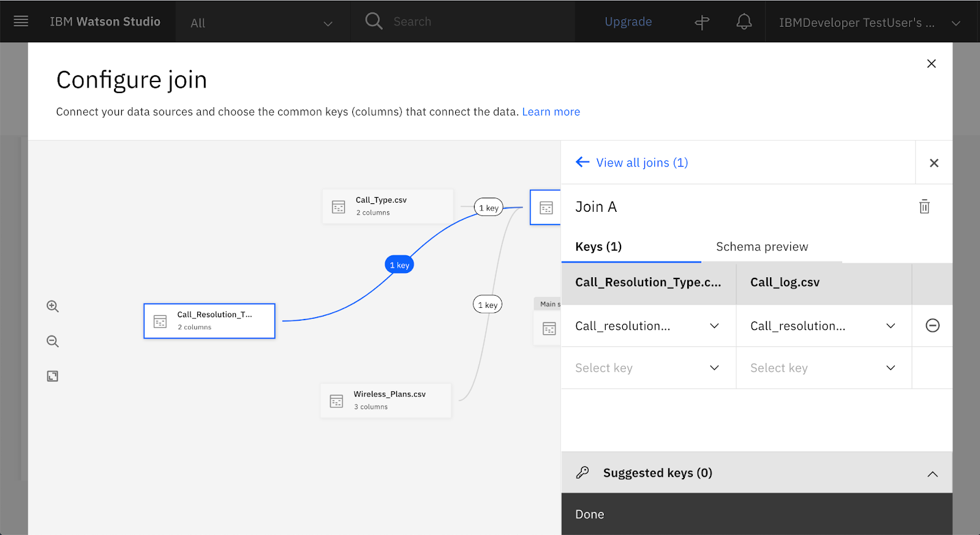
Task: Collapse the Suggested keys section
Action: click(932, 474)
